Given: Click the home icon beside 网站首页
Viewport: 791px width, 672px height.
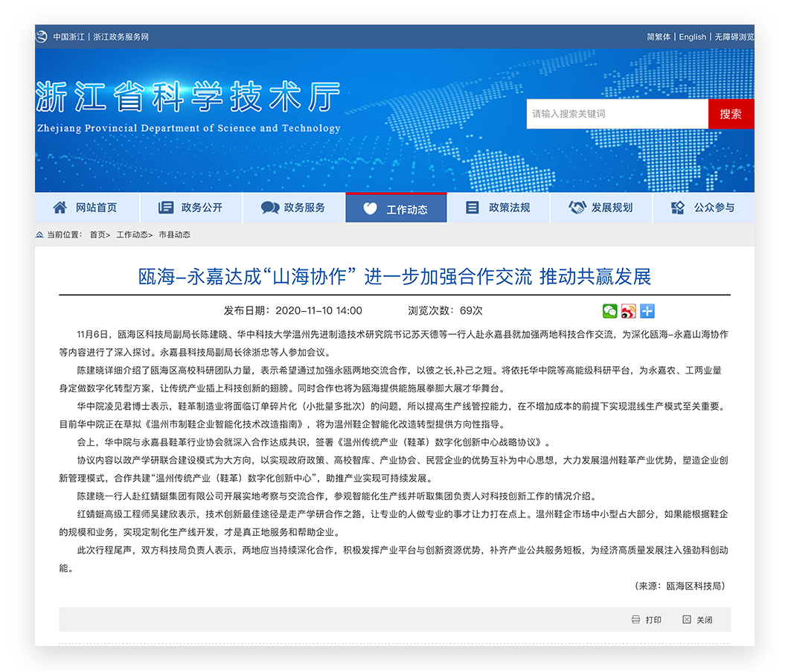Looking at the screenshot, I should pyautogui.click(x=60, y=208).
